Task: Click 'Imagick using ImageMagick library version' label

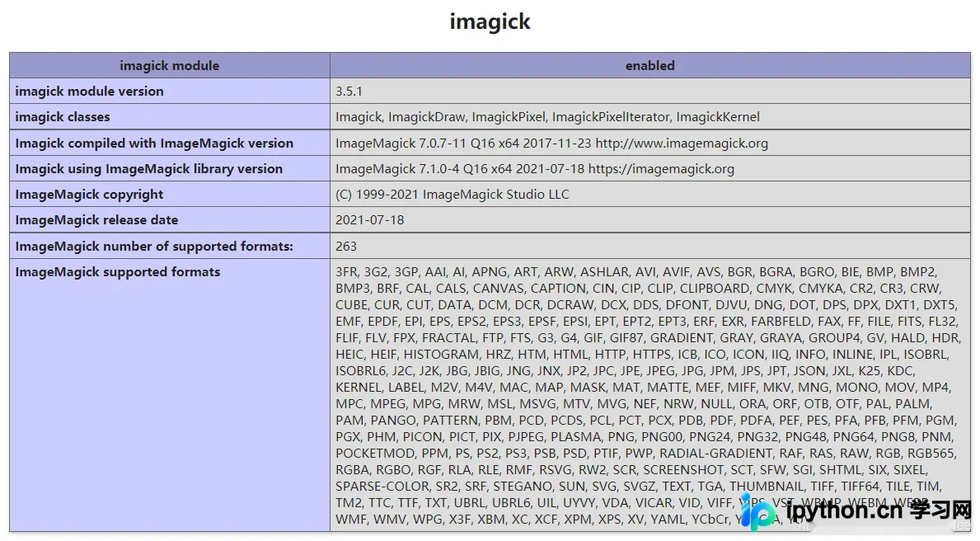Action: point(148,169)
